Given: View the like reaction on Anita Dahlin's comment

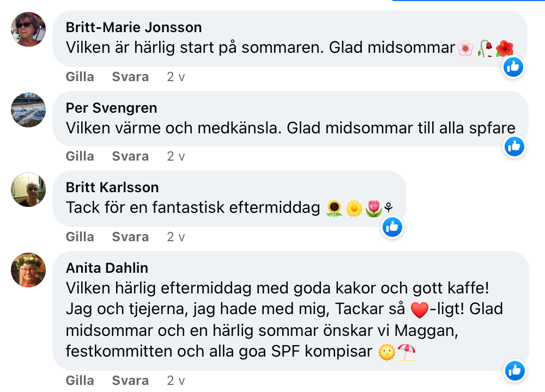Looking at the screenshot, I should click(x=513, y=371).
